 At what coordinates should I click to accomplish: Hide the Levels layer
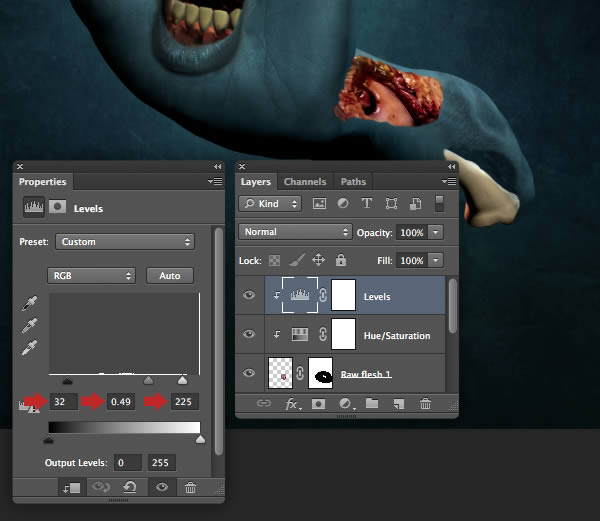coord(249,295)
